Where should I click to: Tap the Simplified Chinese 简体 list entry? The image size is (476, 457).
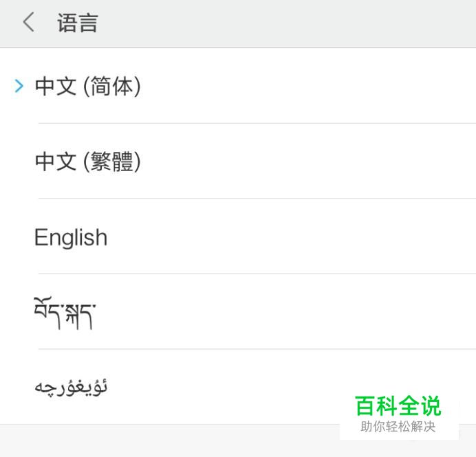[x=238, y=86]
